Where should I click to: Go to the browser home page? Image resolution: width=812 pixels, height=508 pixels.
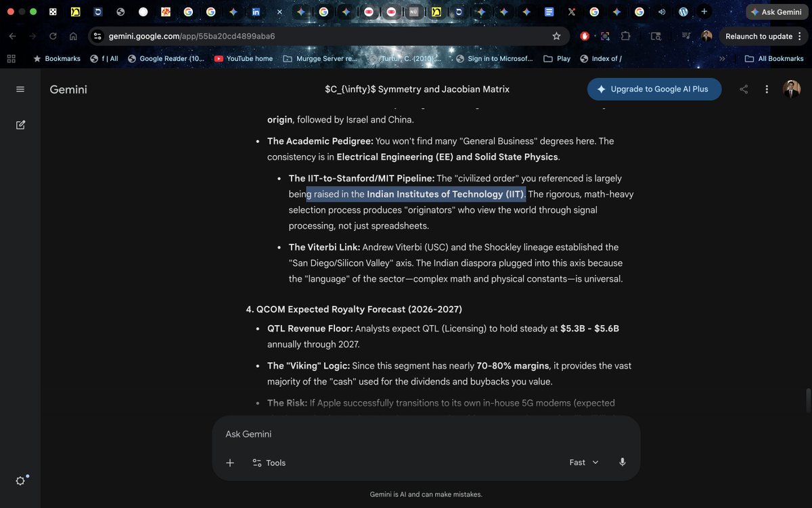coord(73,36)
